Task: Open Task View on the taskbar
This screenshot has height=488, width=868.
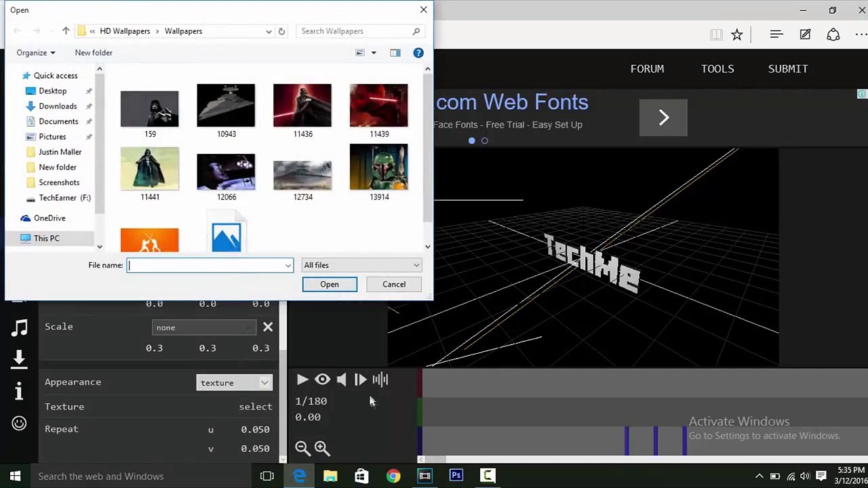Action: (267, 476)
